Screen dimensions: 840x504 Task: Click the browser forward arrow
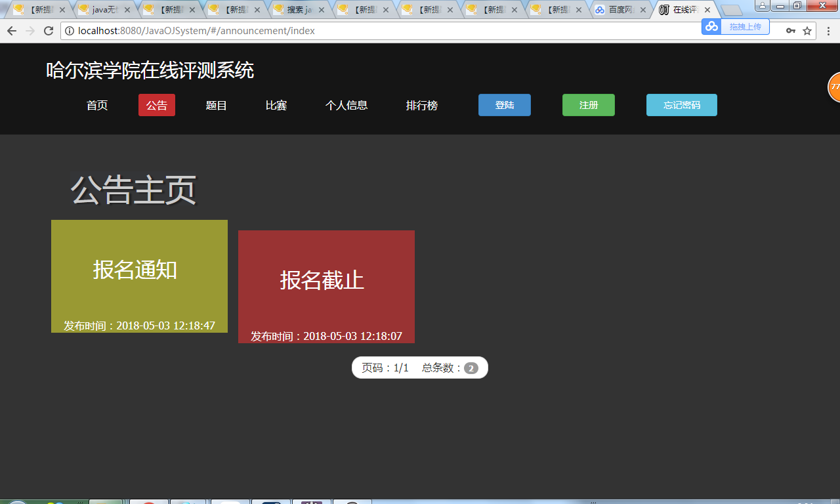[31, 30]
